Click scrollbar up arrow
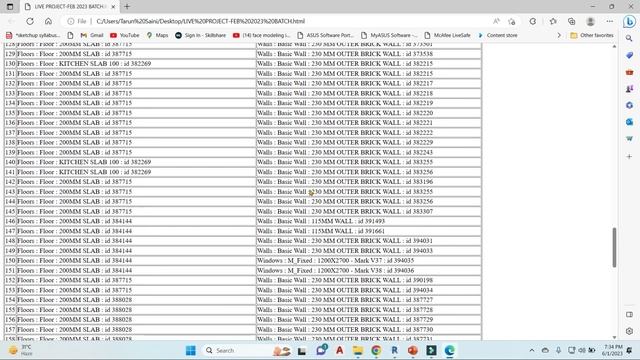The width and height of the screenshot is (640, 360). pyautogui.click(x=614, y=46)
